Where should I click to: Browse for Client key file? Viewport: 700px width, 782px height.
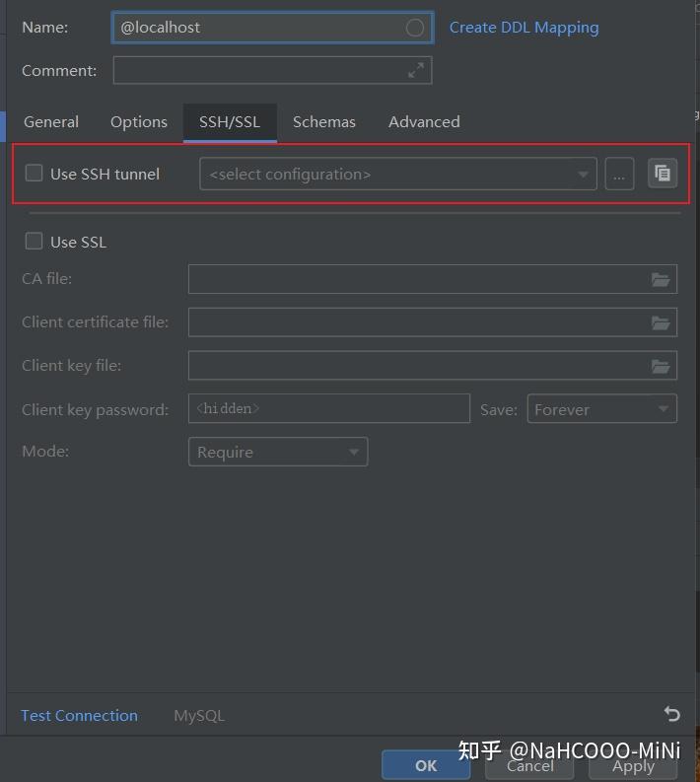click(x=661, y=366)
